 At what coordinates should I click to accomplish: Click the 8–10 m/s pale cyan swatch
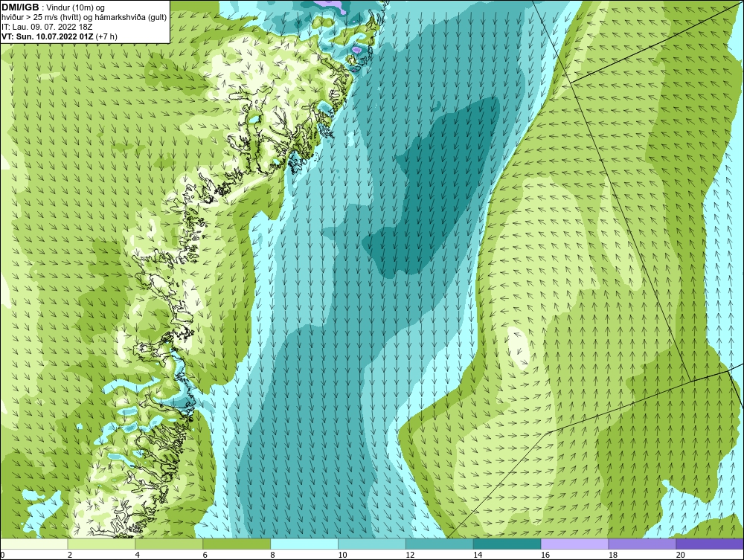tap(304, 544)
